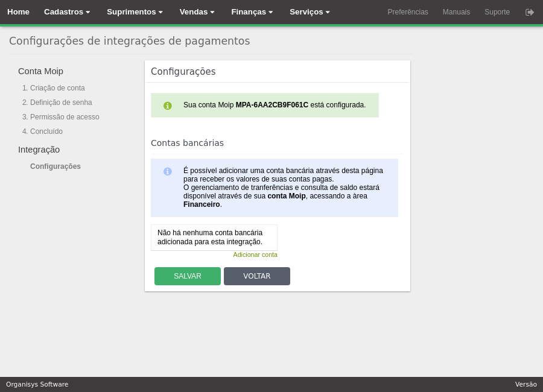Open the Suporte page

coord(497,12)
